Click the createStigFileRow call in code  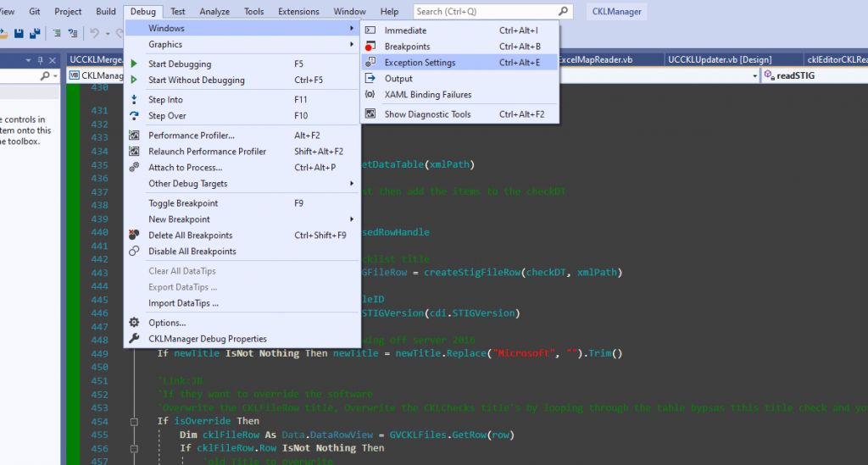click(x=471, y=272)
